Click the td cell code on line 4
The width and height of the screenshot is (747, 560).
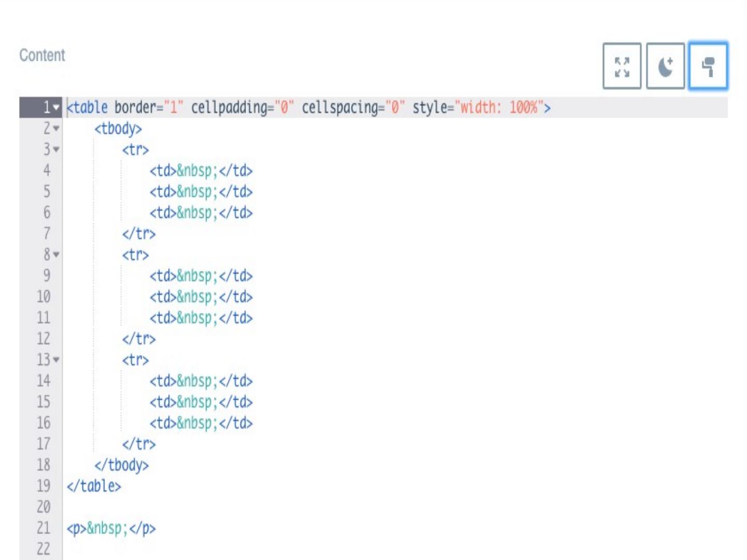[201, 171]
